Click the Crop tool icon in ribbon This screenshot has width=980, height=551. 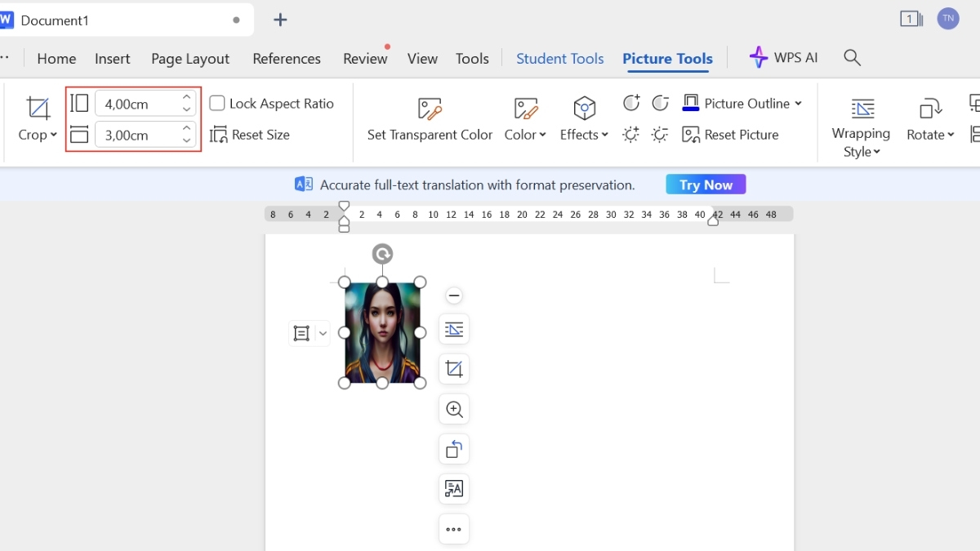38,109
